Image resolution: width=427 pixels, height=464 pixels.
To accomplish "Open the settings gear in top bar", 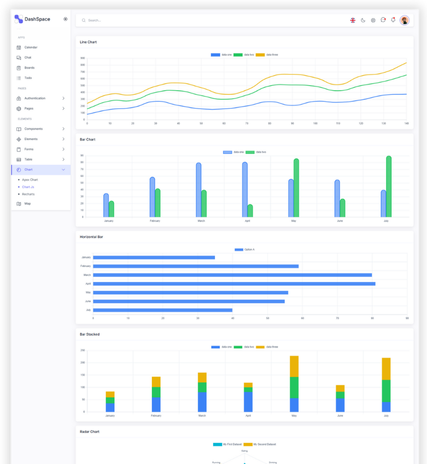I will [x=373, y=20].
